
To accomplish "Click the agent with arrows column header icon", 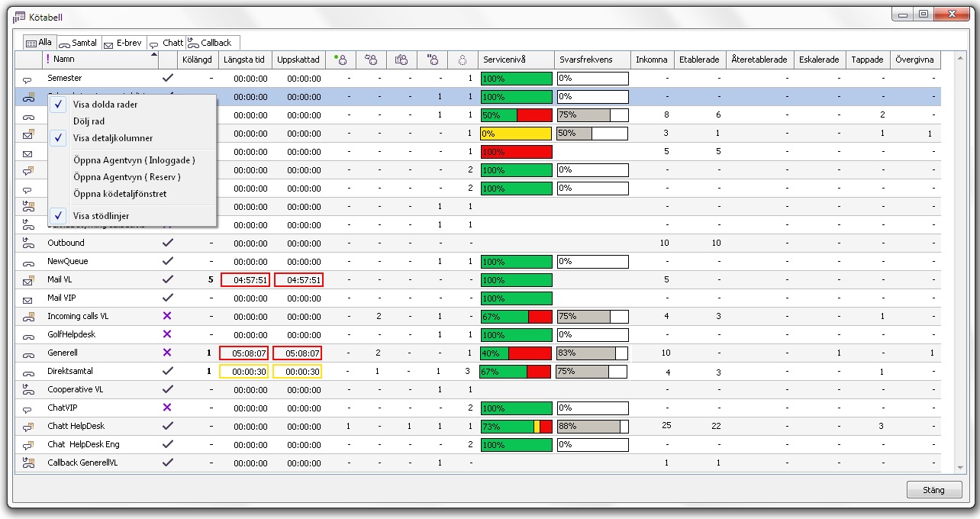I will click(x=371, y=60).
